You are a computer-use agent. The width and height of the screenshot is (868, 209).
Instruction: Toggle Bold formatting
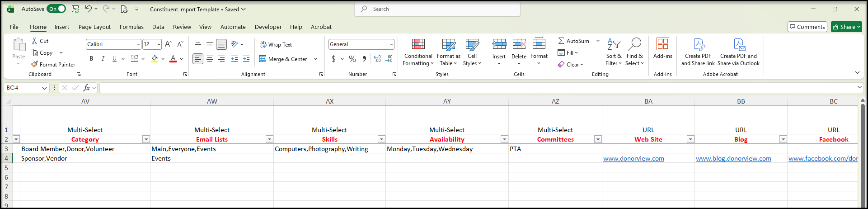tap(91, 59)
